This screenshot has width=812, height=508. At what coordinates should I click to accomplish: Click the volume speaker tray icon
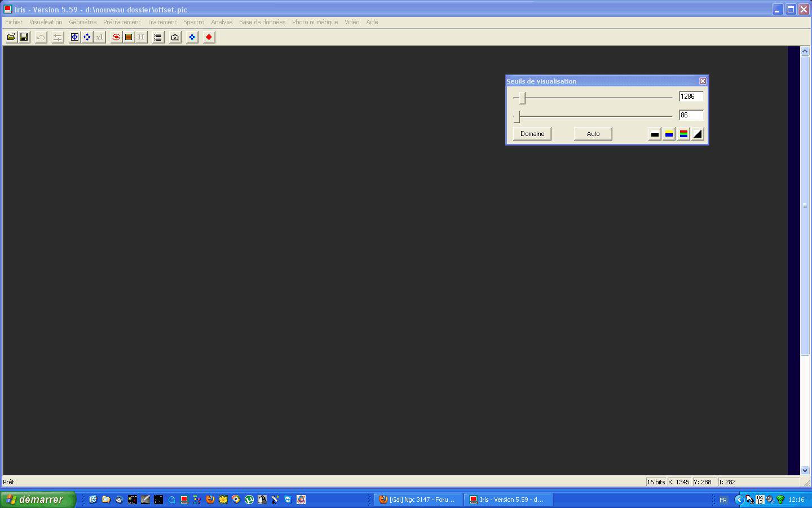point(770,500)
